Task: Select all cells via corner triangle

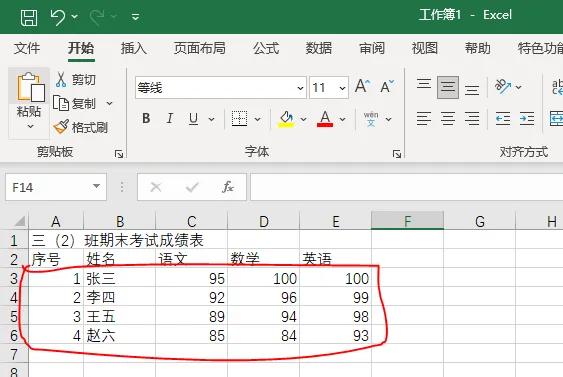Action: [x=20, y=220]
